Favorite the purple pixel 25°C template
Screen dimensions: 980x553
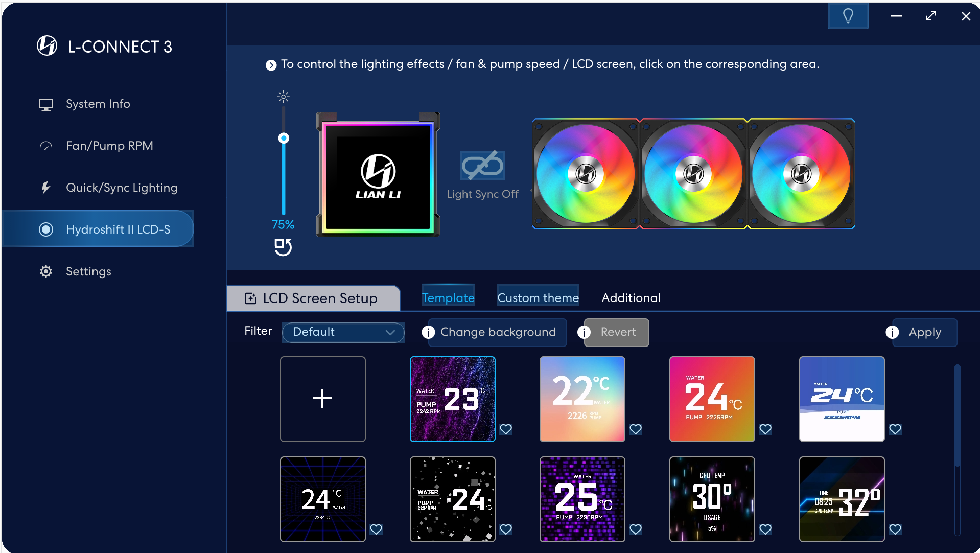point(636,529)
